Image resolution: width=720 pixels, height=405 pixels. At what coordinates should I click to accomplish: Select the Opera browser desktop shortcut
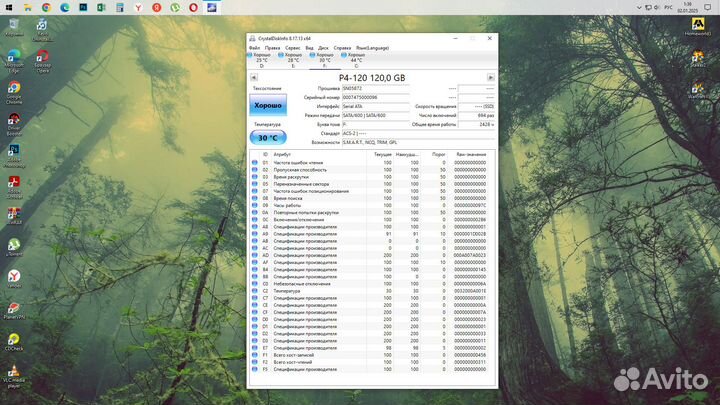coord(42,61)
